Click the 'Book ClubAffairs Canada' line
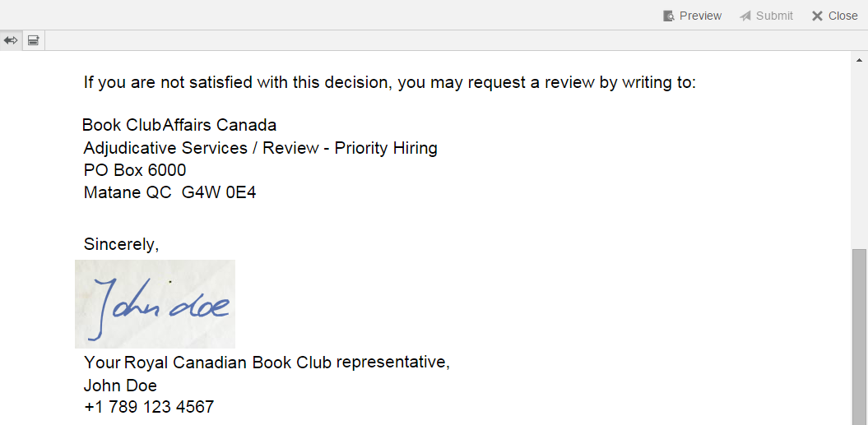The image size is (868, 425). (x=179, y=125)
